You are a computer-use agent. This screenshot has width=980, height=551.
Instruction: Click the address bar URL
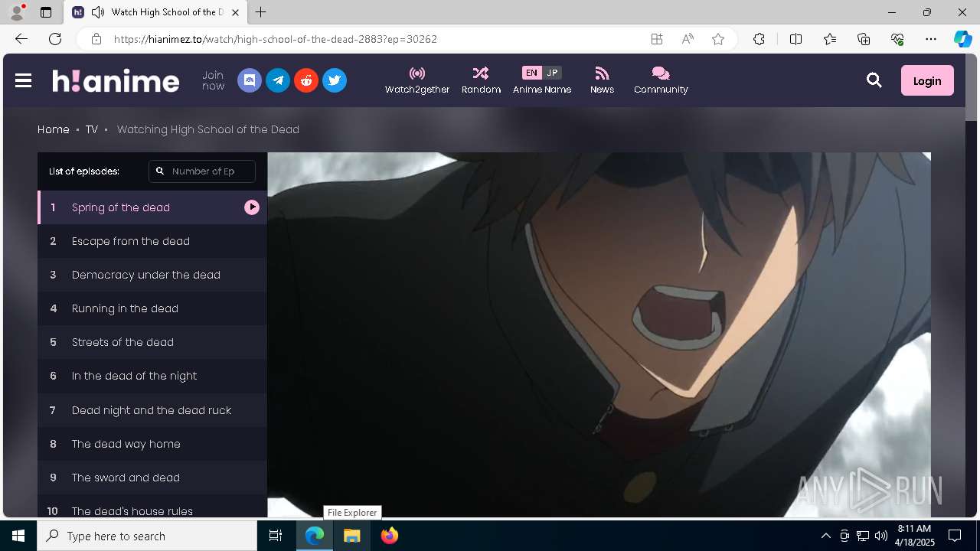[x=276, y=39]
